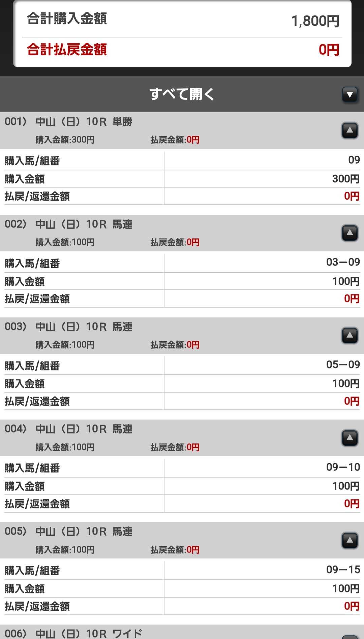364x639 pixels.
Task: Expand all entries with the すべて開く arrow
Action: coord(350,95)
